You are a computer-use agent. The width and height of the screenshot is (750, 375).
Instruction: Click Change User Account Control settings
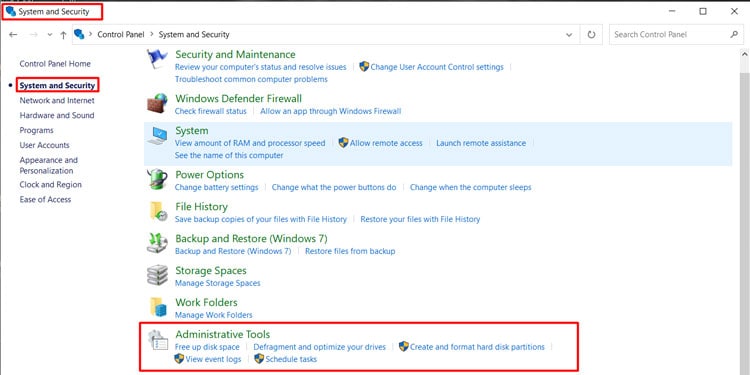(437, 67)
